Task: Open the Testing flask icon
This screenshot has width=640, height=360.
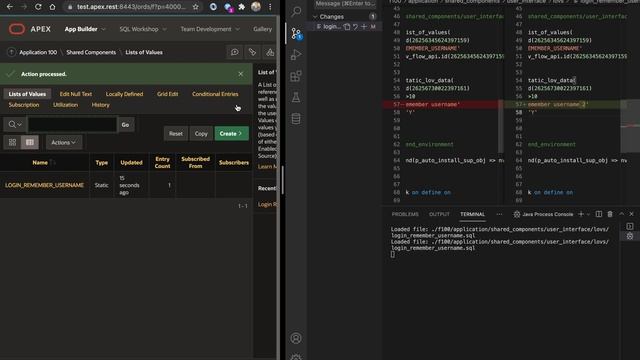Action: click(296, 97)
